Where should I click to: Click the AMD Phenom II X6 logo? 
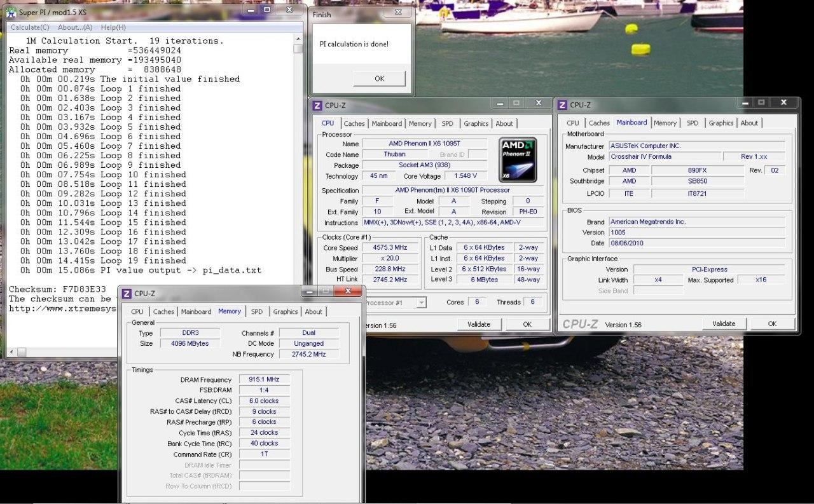[518, 160]
